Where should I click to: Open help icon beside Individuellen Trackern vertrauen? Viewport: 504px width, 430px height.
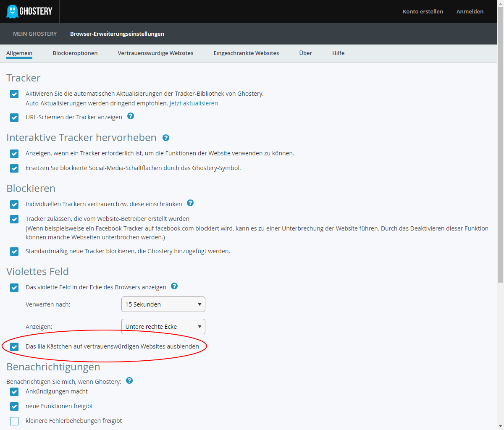click(190, 203)
